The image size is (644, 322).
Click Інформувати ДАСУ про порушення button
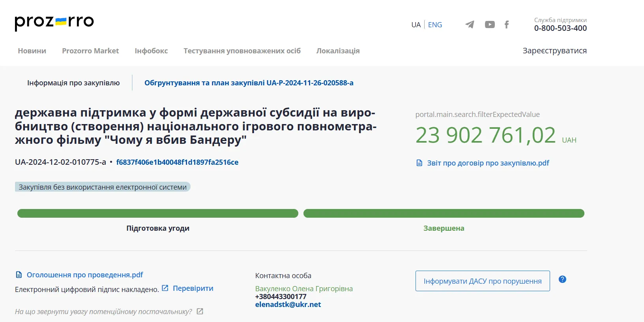tap(483, 281)
